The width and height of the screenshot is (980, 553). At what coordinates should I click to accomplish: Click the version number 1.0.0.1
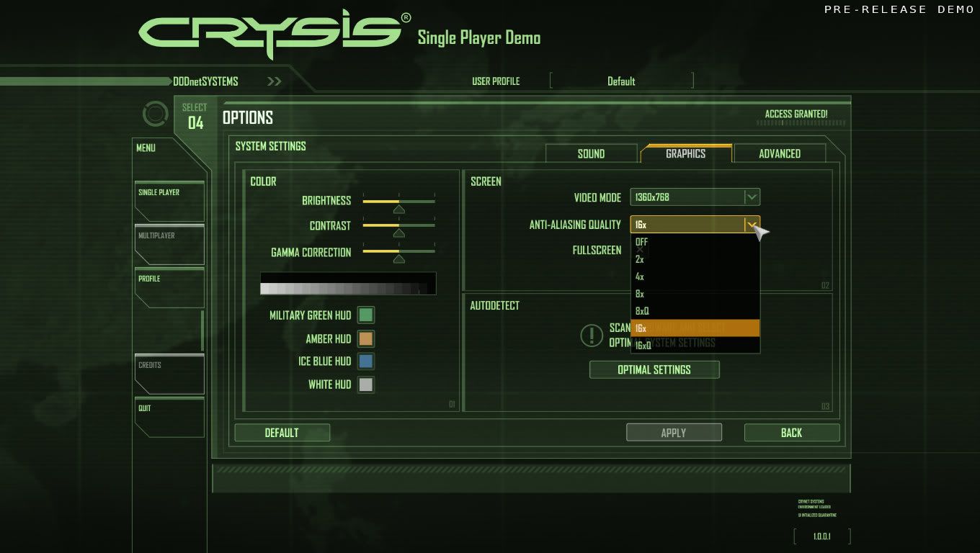(822, 536)
